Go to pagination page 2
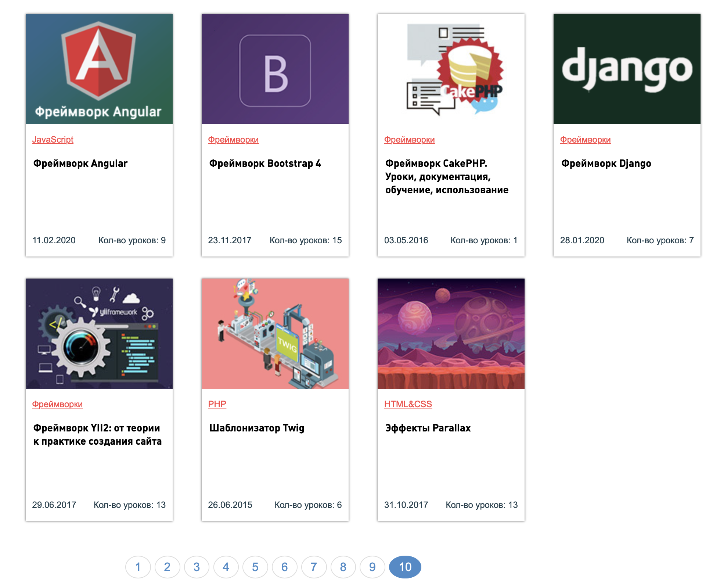Viewport: 720px width, 588px height. click(x=167, y=567)
